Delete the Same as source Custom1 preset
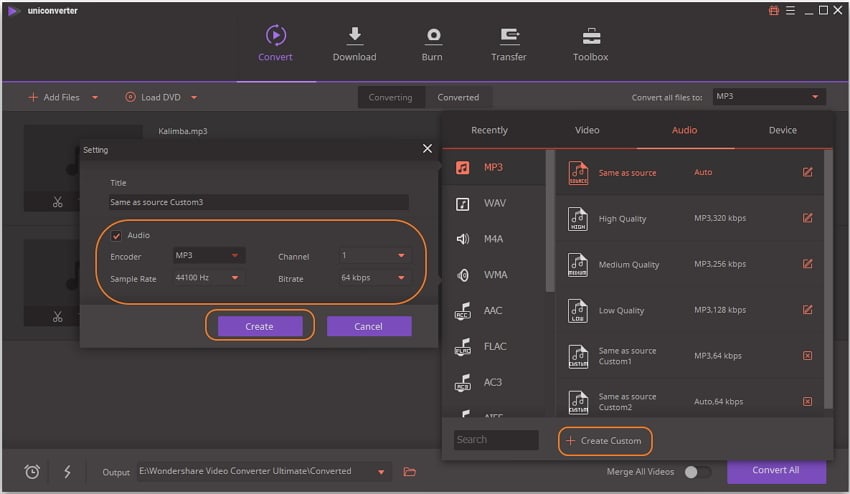 807,355
